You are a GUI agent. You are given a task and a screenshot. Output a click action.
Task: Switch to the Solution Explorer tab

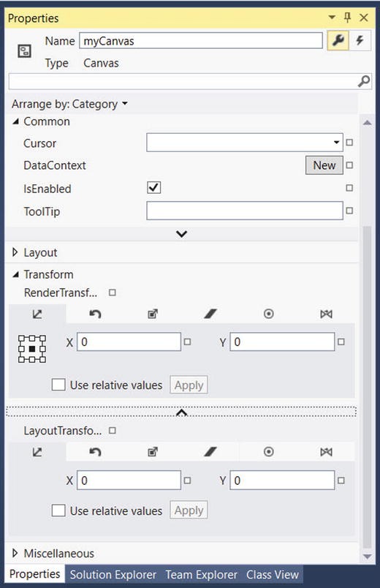pos(113,575)
